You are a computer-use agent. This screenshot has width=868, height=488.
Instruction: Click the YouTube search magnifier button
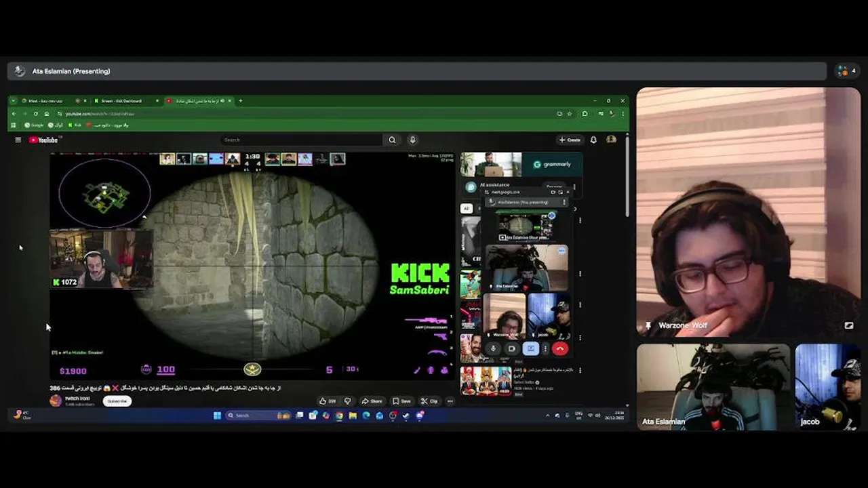click(392, 140)
